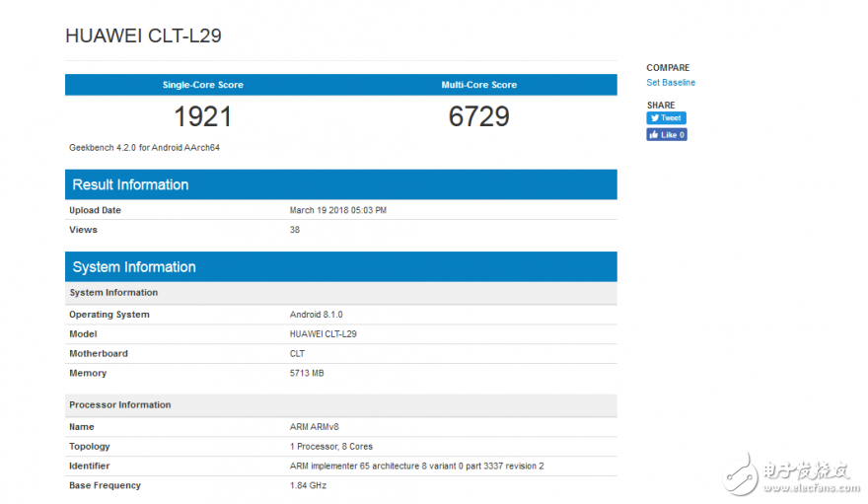Click the Upload Date value March 19 2018
This screenshot has height=504, width=868.
tap(338, 210)
